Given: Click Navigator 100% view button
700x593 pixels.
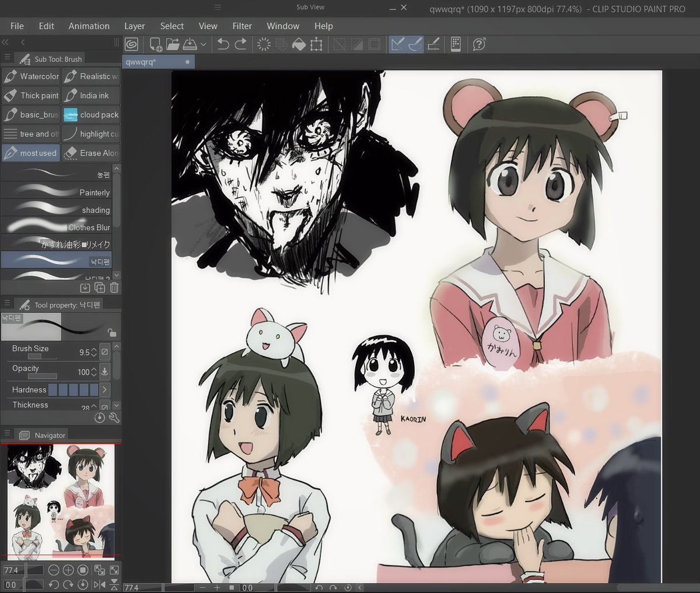Looking at the screenshot, I should tap(83, 570).
